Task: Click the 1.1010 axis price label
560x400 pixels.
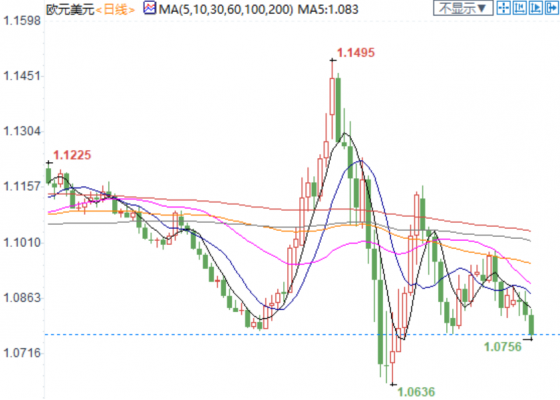Action: point(22,243)
